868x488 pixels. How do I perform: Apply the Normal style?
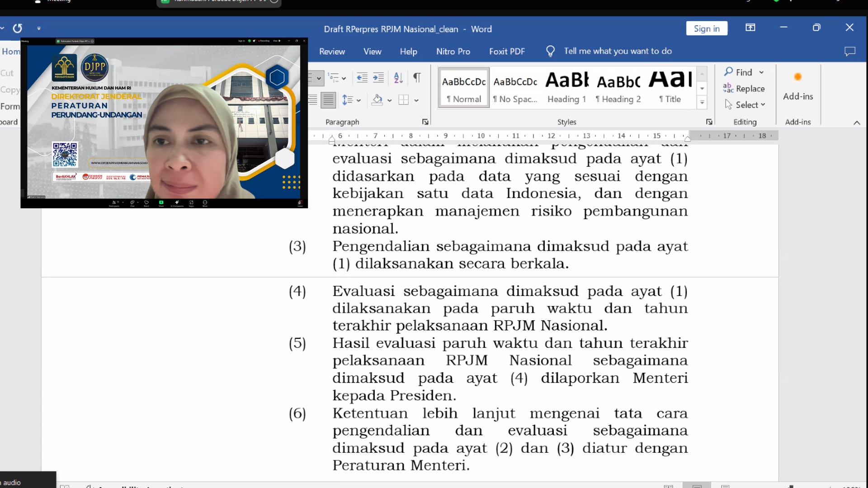(464, 88)
